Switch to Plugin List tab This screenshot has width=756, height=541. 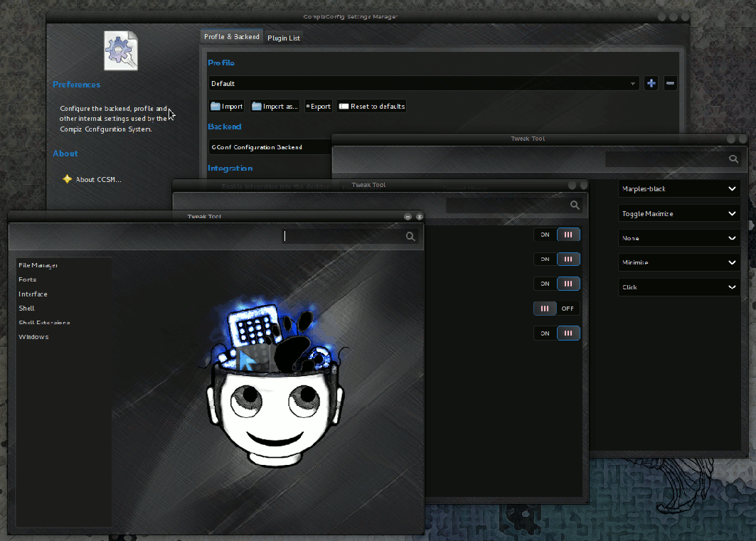click(x=284, y=38)
